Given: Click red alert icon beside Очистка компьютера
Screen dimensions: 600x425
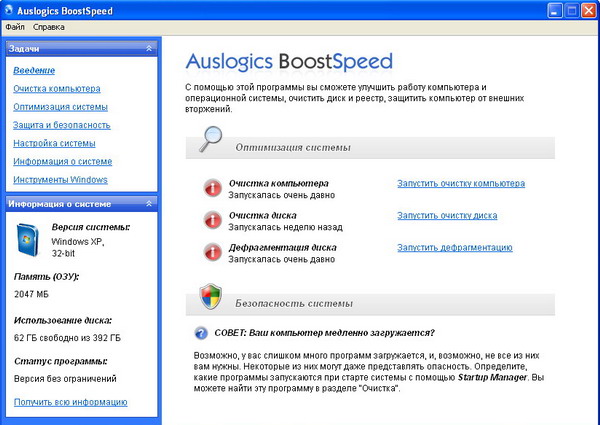Looking at the screenshot, I should 212,188.
